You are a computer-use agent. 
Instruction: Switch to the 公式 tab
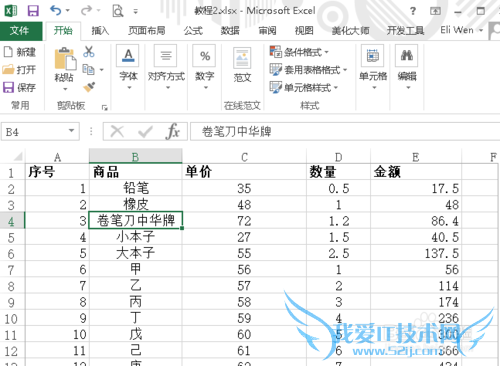pos(193,31)
